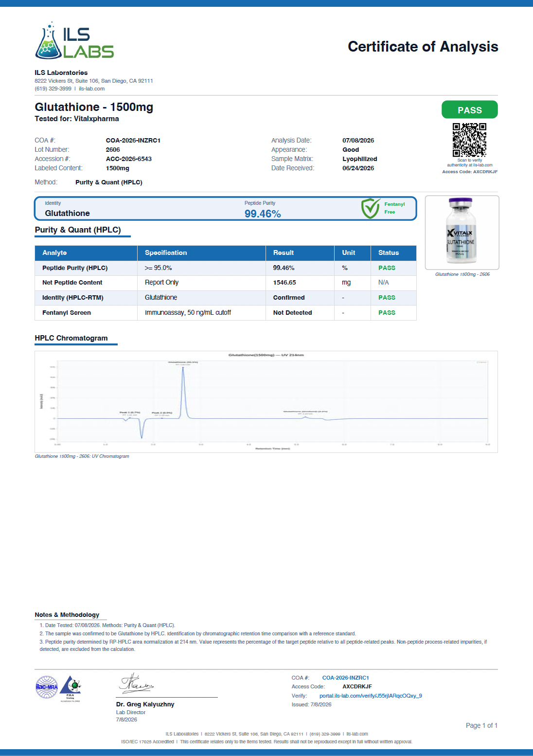Click the footer COA-2026-INZRC1 link
533x756 pixels.
click(x=345, y=678)
